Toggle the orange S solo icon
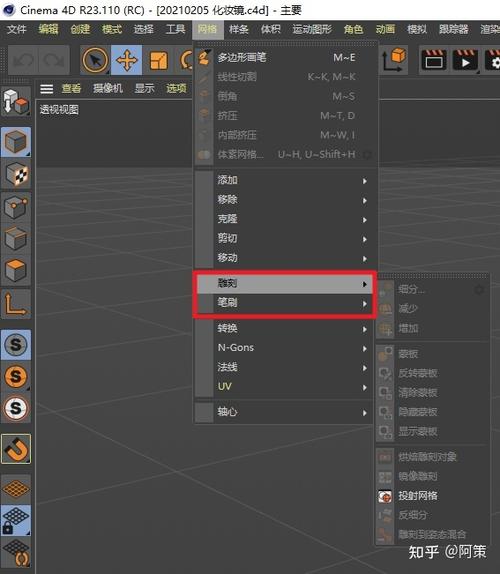Viewport: 500px width, 574px height. pos(16,376)
